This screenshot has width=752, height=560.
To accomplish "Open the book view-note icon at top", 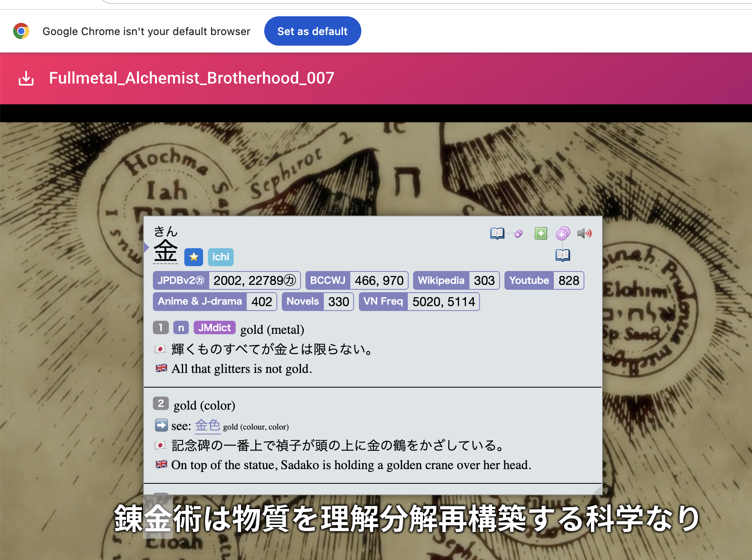I will point(497,234).
